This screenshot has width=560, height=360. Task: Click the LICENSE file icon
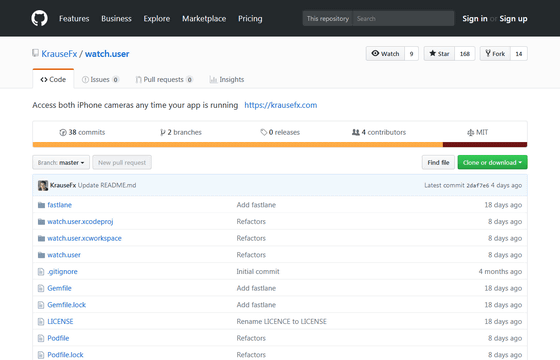[x=41, y=321]
